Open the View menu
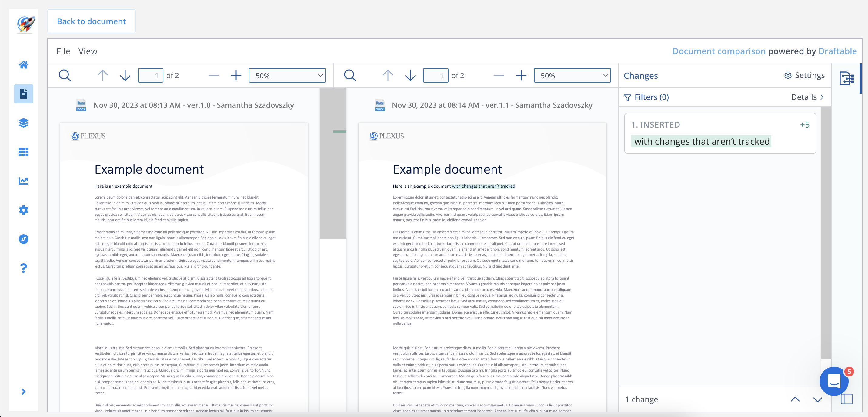The image size is (868, 417). click(88, 51)
